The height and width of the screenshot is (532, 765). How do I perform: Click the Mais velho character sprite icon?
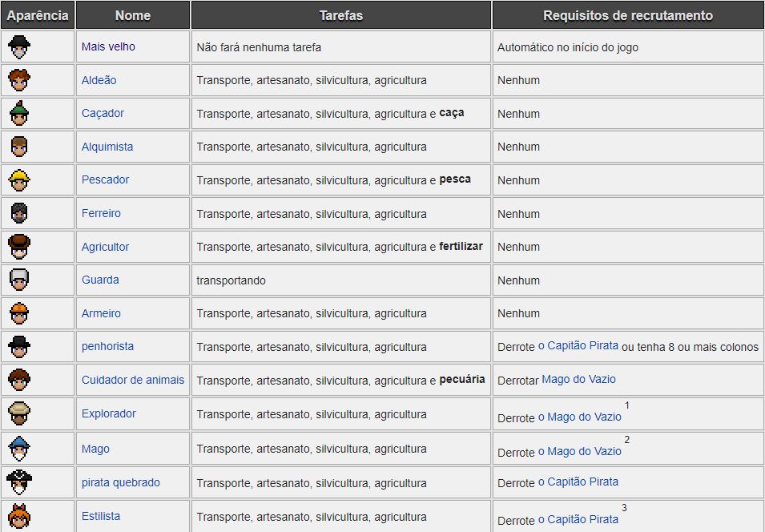click(19, 46)
